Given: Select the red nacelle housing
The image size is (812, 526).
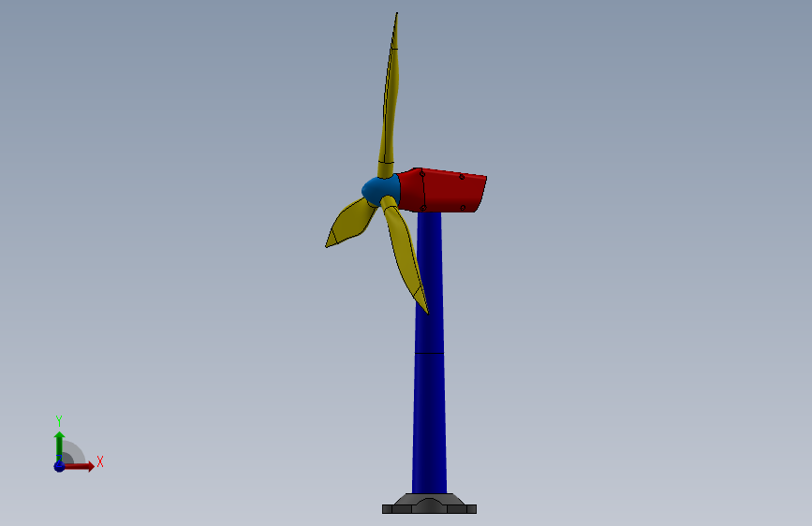Looking at the screenshot, I should [x=443, y=191].
